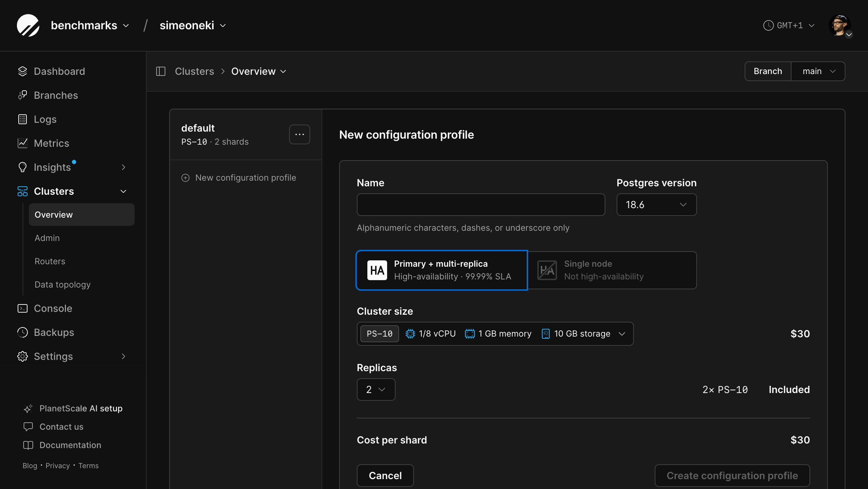Click the Metrics chart icon
868x489 pixels.
(x=23, y=143)
